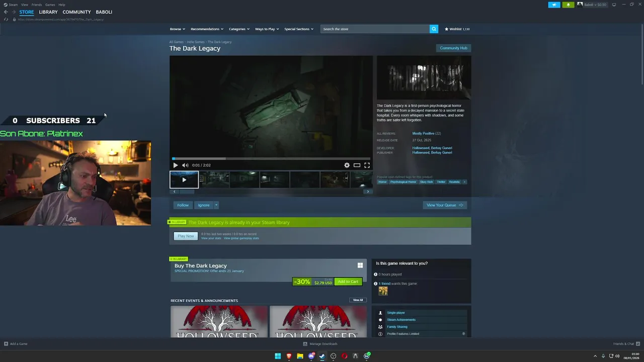Open the Friends menu

[x=37, y=5]
